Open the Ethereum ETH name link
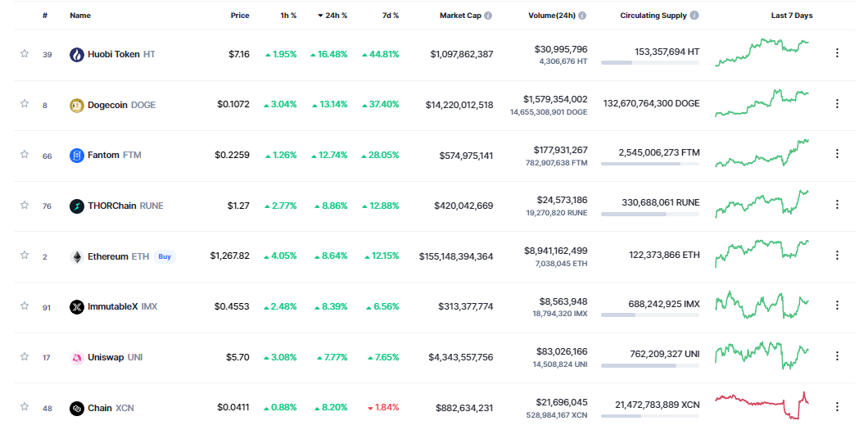868x430 pixels. [119, 256]
